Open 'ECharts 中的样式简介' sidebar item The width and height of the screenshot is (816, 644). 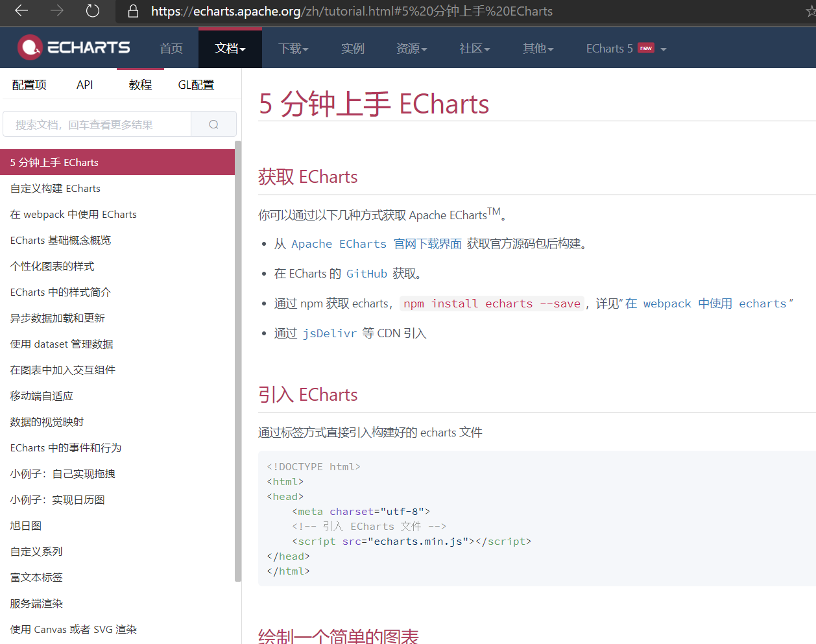[117, 292]
